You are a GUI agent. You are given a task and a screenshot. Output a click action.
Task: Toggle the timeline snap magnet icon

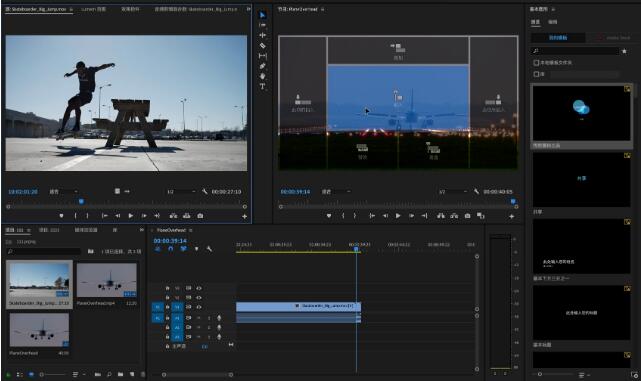(x=170, y=249)
